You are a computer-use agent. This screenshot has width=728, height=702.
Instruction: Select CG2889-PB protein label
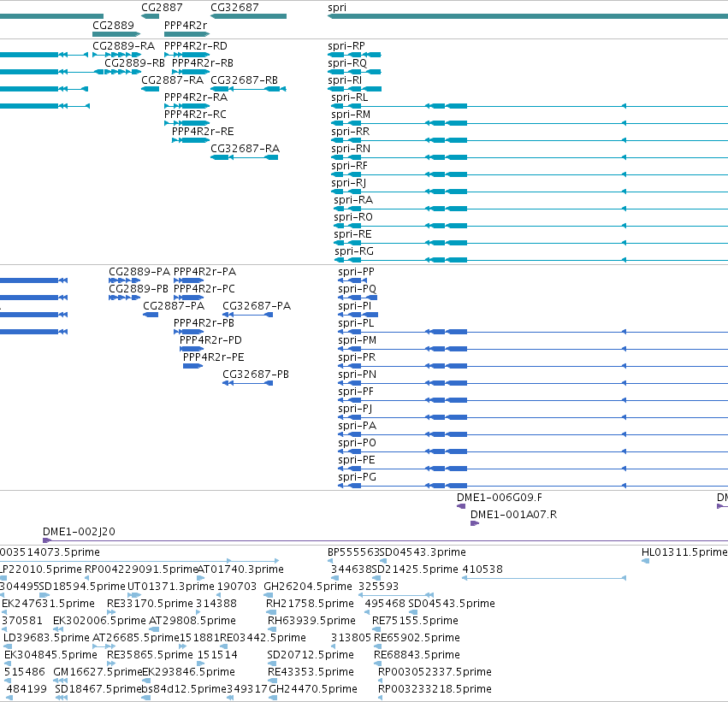click(139, 289)
